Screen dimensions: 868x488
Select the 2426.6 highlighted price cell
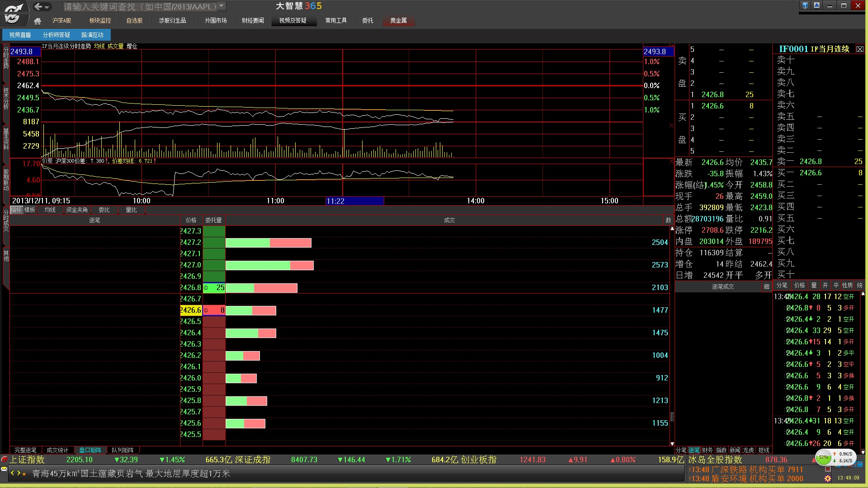pos(190,310)
